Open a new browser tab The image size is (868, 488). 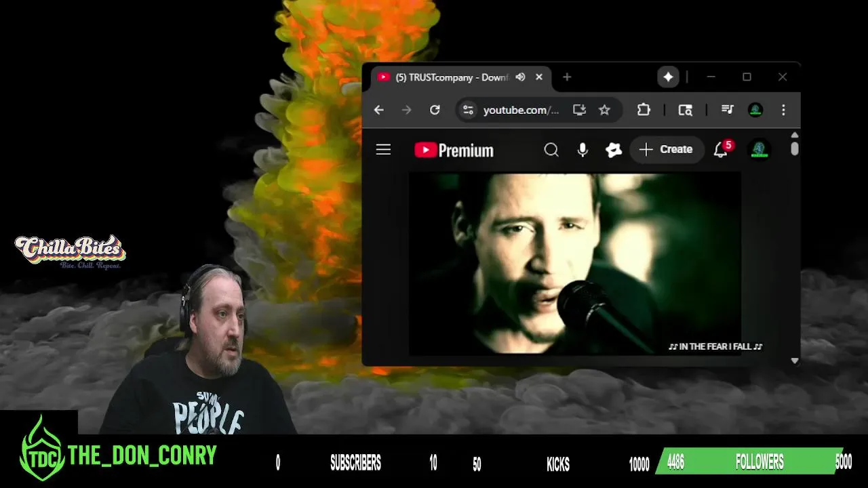pos(567,77)
